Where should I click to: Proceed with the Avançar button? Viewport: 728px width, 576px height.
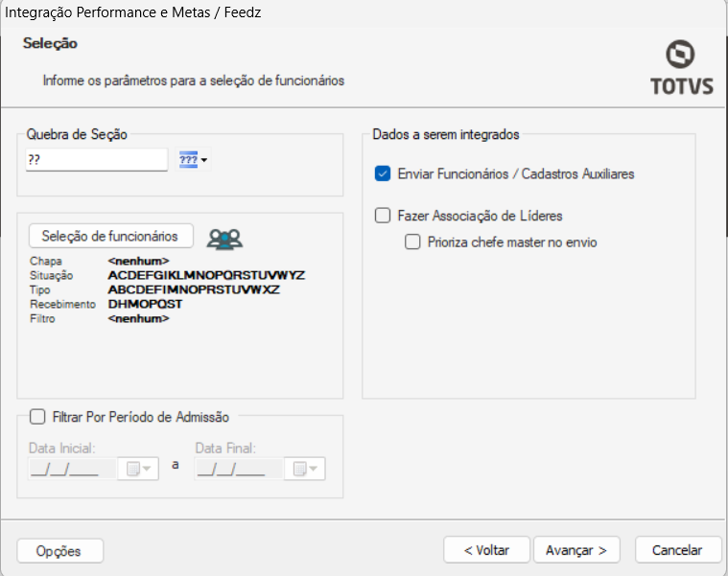(x=576, y=550)
